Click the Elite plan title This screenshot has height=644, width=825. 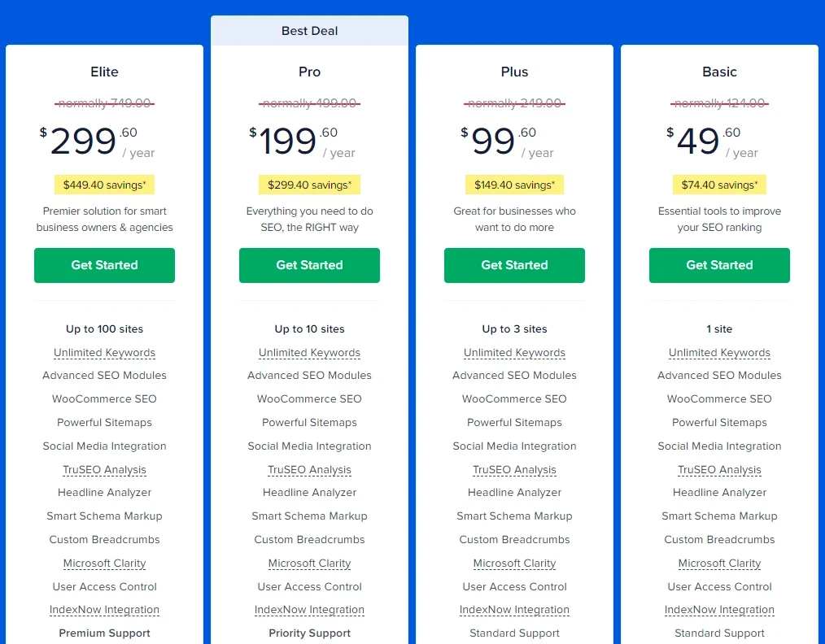104,72
